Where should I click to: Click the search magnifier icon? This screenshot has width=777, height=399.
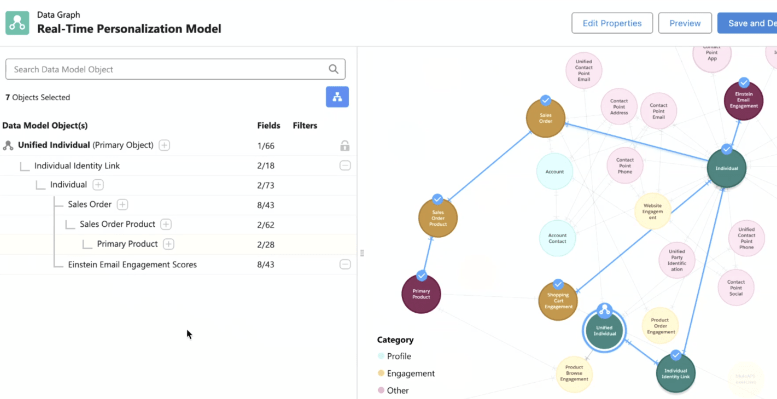tap(333, 69)
